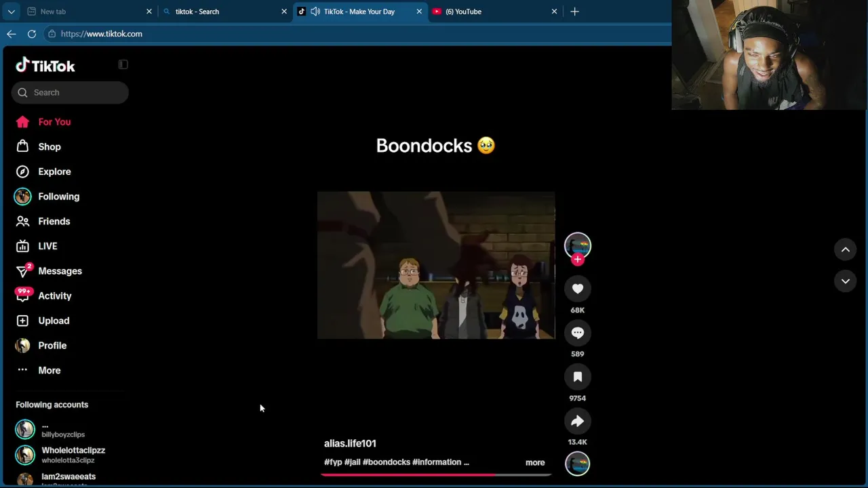
Task: Expand the More sidebar menu
Action: point(39,370)
